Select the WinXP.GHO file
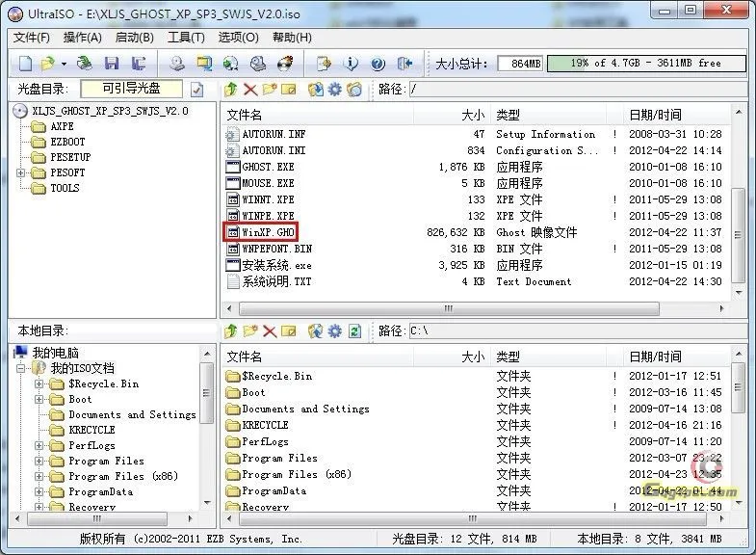The width and height of the screenshot is (756, 555). pos(261,232)
